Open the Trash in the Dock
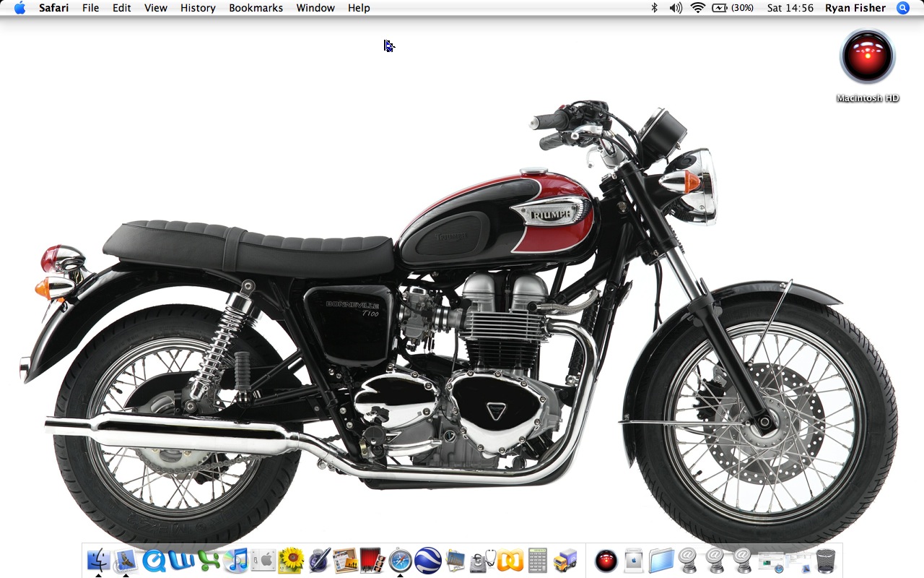924x578 pixels. pyautogui.click(x=826, y=561)
